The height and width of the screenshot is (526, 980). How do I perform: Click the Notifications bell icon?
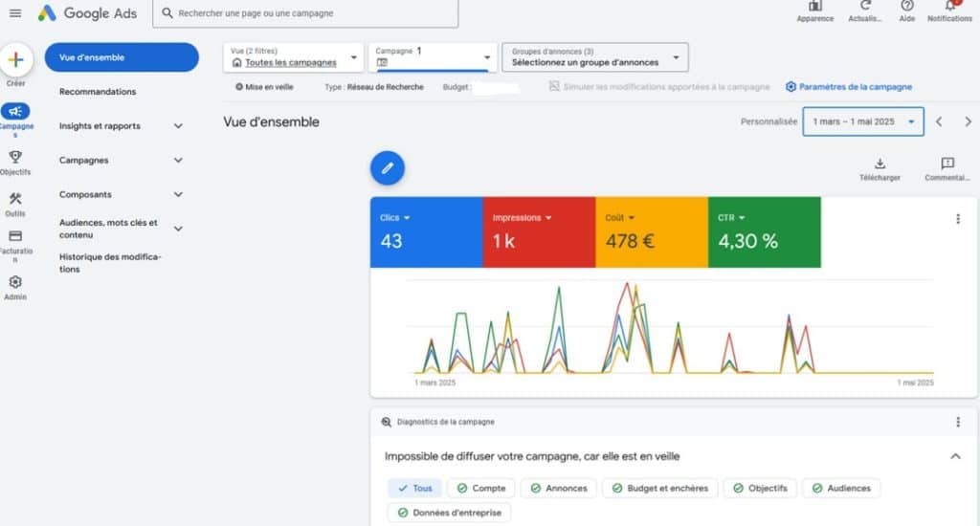(949, 7)
